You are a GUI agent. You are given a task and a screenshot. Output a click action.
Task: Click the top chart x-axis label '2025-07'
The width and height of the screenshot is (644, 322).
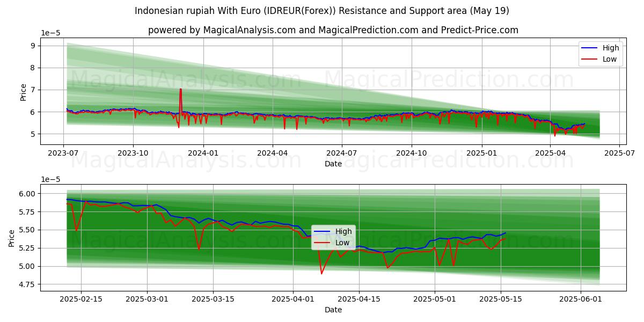point(619,153)
